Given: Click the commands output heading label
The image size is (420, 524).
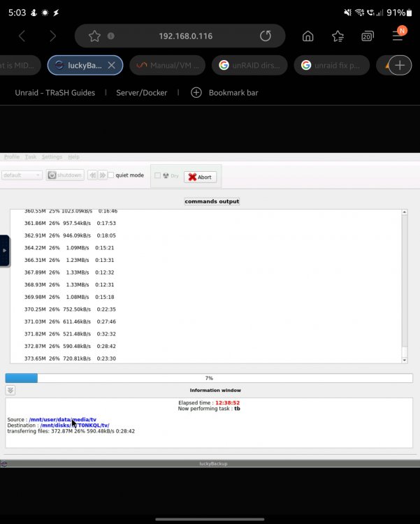Looking at the screenshot, I should click(x=212, y=201).
